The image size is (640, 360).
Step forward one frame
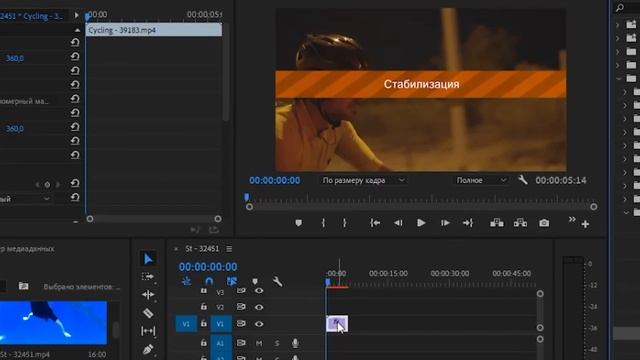click(x=445, y=223)
